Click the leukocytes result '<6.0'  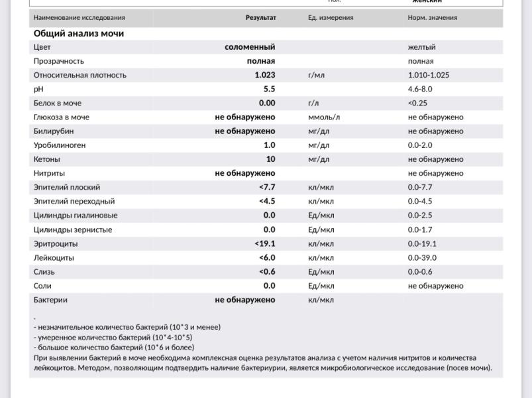(268, 257)
